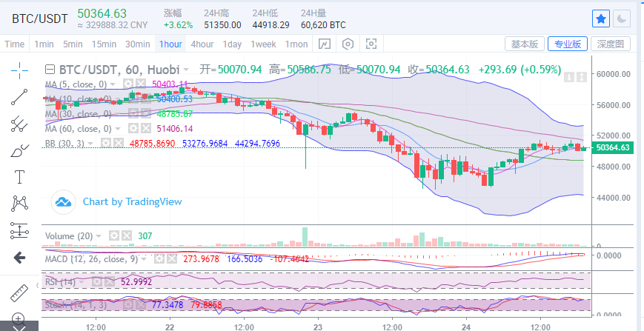This screenshot has height=331, width=644.
Task: Toggle night mode with moon icon
Action: (x=622, y=19)
